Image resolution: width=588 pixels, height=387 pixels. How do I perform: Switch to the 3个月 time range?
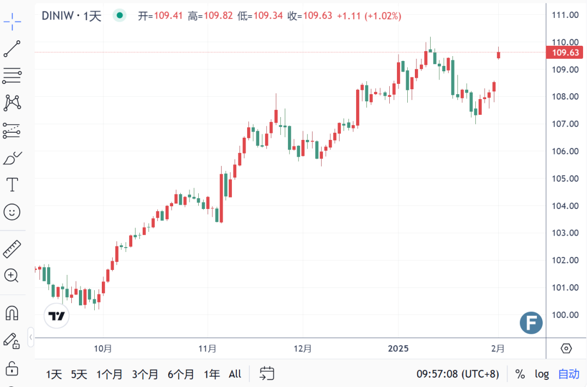point(145,374)
